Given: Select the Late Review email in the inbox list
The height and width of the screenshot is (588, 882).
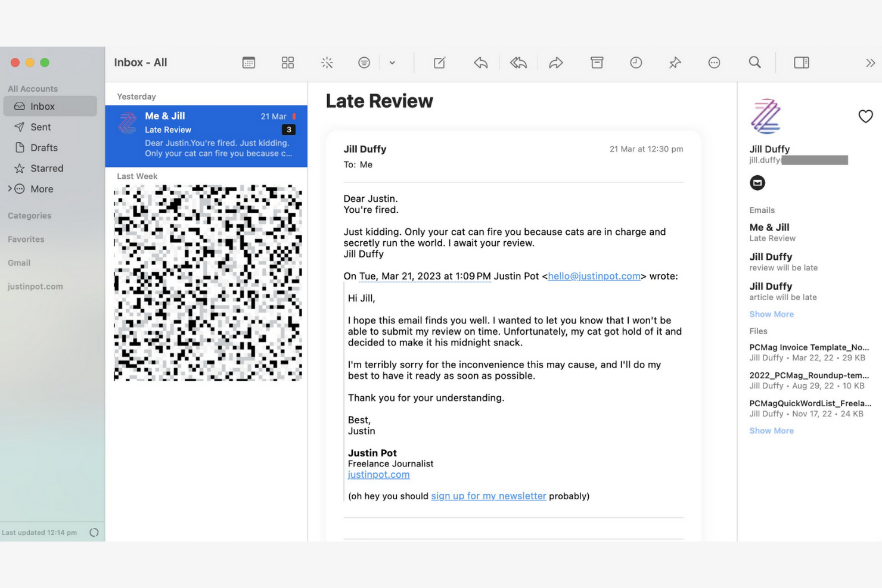Looking at the screenshot, I should [x=206, y=135].
